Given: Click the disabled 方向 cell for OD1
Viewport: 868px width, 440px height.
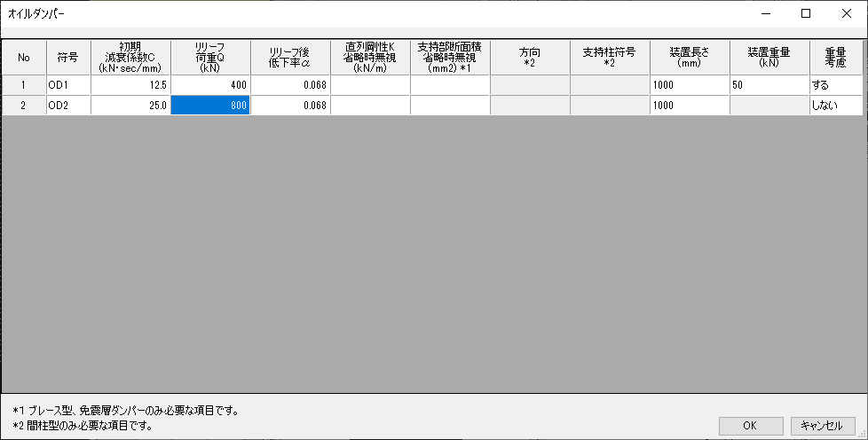Looking at the screenshot, I should (x=530, y=85).
